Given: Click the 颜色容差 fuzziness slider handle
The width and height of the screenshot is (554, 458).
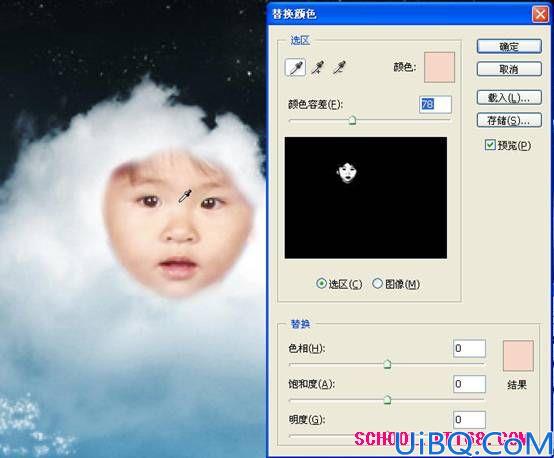Looking at the screenshot, I should point(352,120).
